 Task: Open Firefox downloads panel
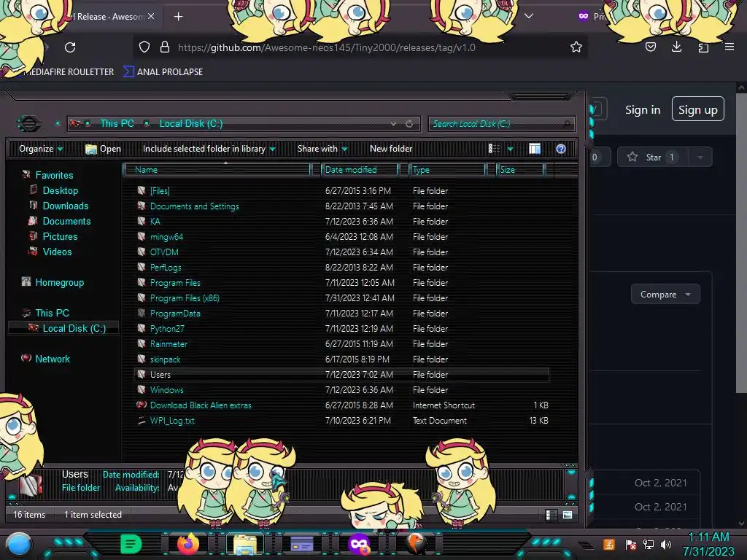tap(676, 47)
